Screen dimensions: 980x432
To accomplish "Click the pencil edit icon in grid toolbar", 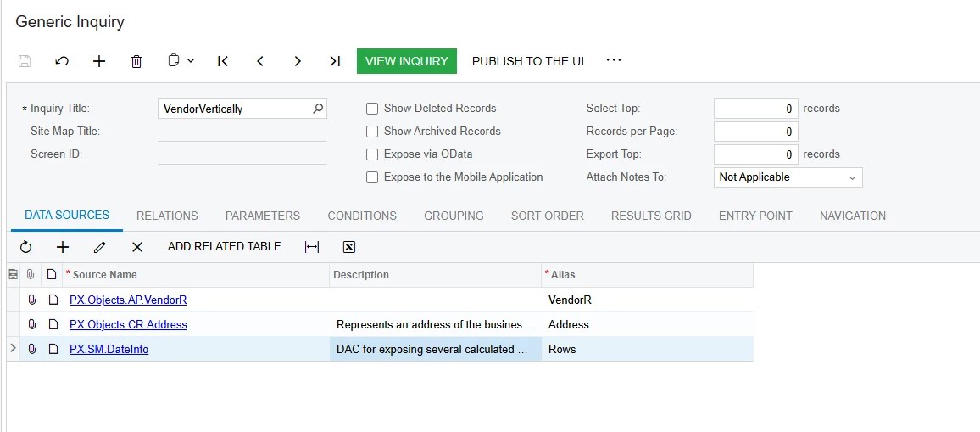I will point(99,247).
